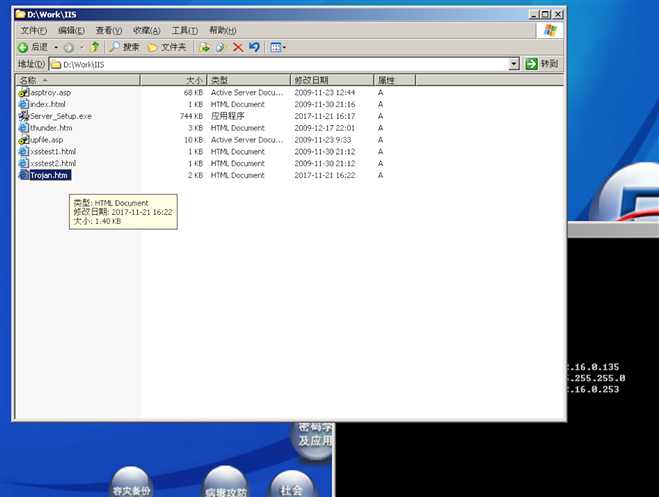The height and width of the screenshot is (497, 659).
Task: Click the Copy To folder toolbar icon
Action: click(x=221, y=47)
